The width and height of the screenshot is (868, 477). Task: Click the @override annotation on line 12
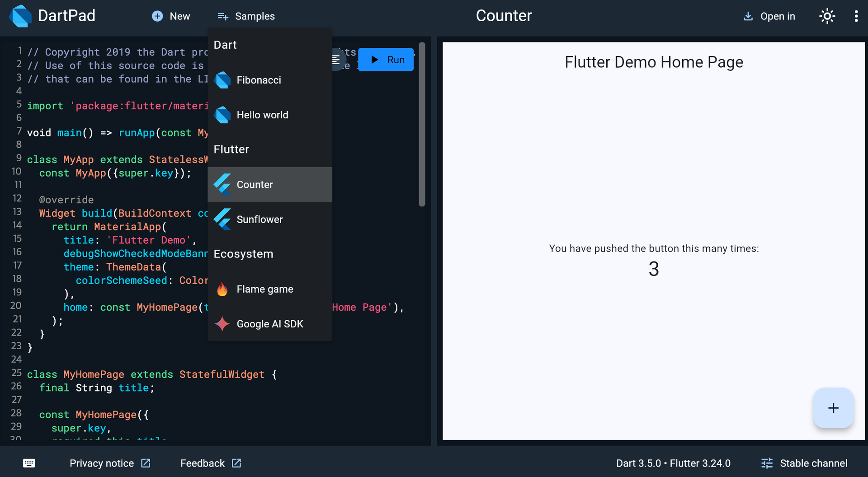66,200
